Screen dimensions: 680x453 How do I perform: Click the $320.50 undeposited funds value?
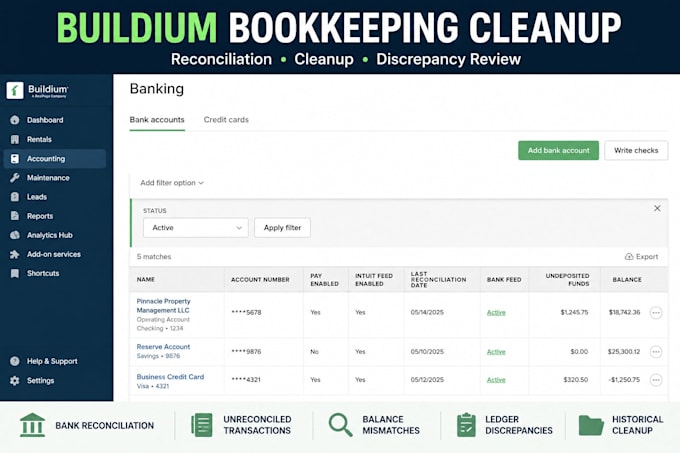[x=575, y=380]
